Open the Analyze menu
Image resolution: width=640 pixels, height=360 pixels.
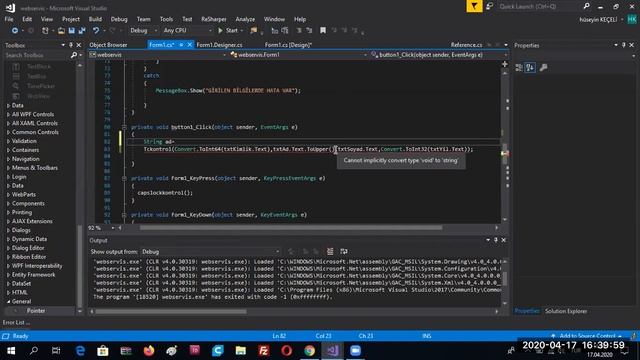tap(245, 19)
